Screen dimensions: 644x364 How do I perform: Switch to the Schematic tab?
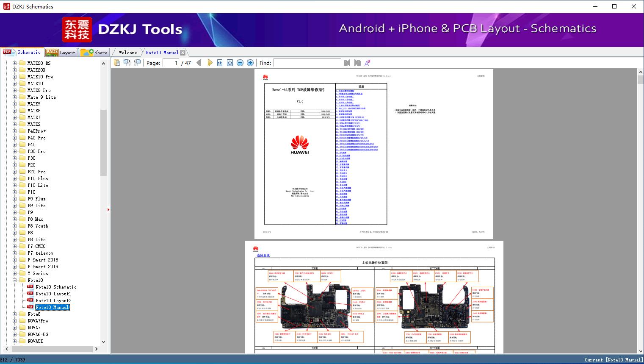(22, 52)
